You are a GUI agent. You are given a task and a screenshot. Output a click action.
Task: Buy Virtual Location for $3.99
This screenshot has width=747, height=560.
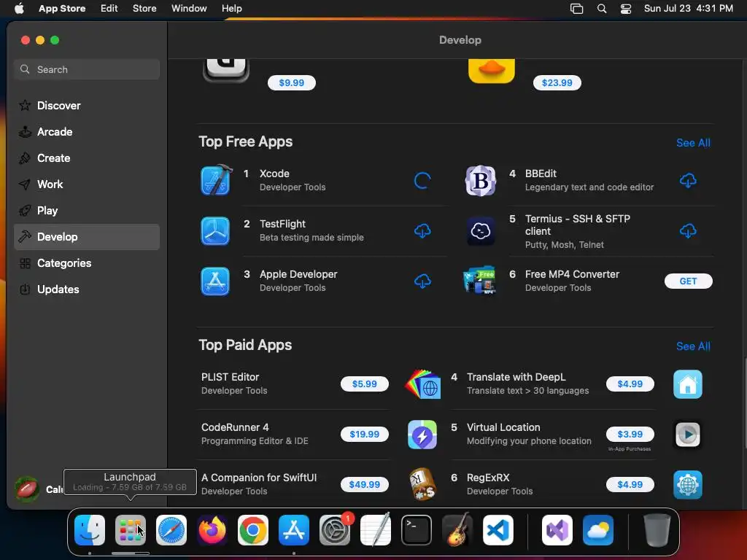630,435
